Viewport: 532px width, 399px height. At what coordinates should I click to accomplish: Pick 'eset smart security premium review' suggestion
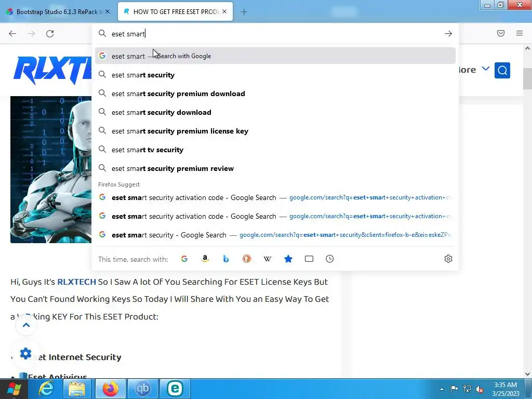point(275,168)
